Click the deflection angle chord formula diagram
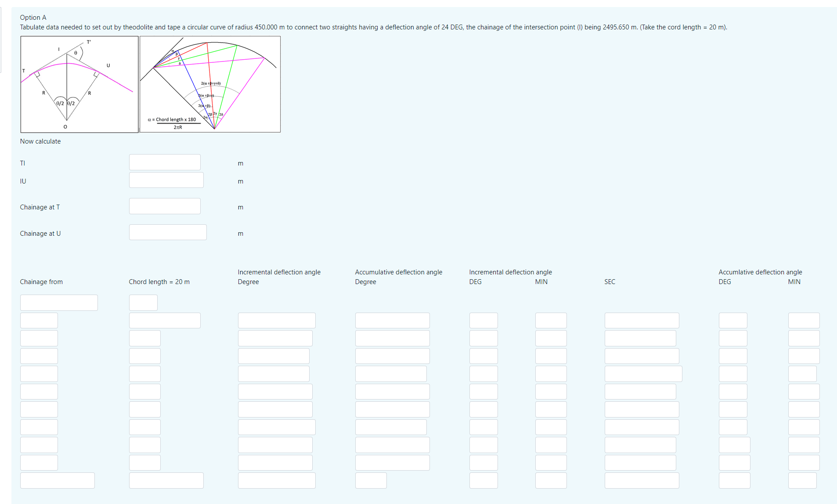This screenshot has height=504, width=837. [x=210, y=84]
